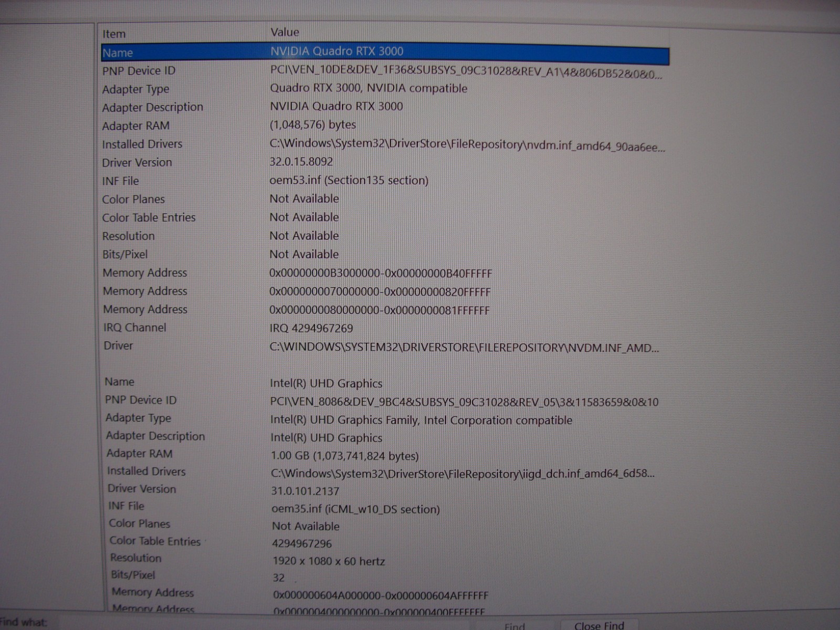Select the Installed Drivers row with nvdm.inf_amd64 path
The width and height of the screenshot is (840, 630).
pos(385,144)
